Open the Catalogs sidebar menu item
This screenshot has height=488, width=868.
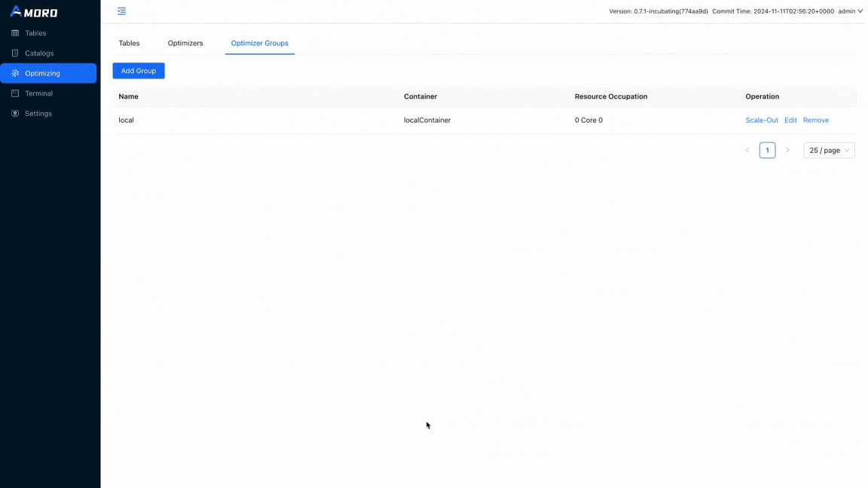pos(48,53)
